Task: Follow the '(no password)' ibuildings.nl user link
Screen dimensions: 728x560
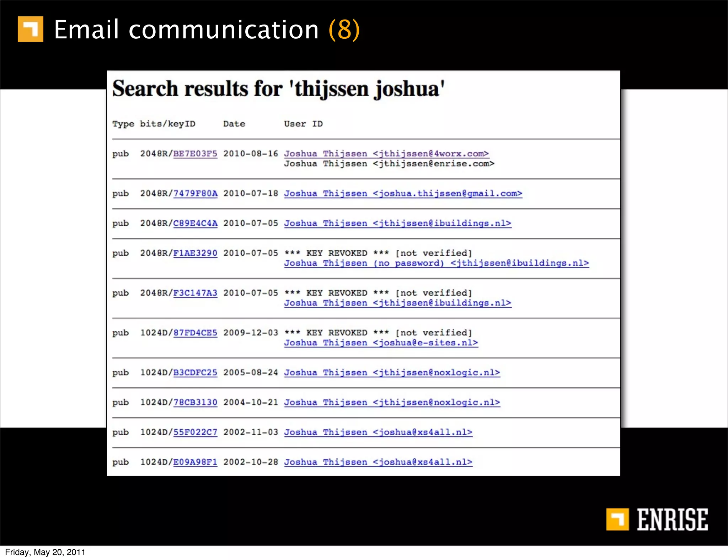Action: [x=437, y=263]
